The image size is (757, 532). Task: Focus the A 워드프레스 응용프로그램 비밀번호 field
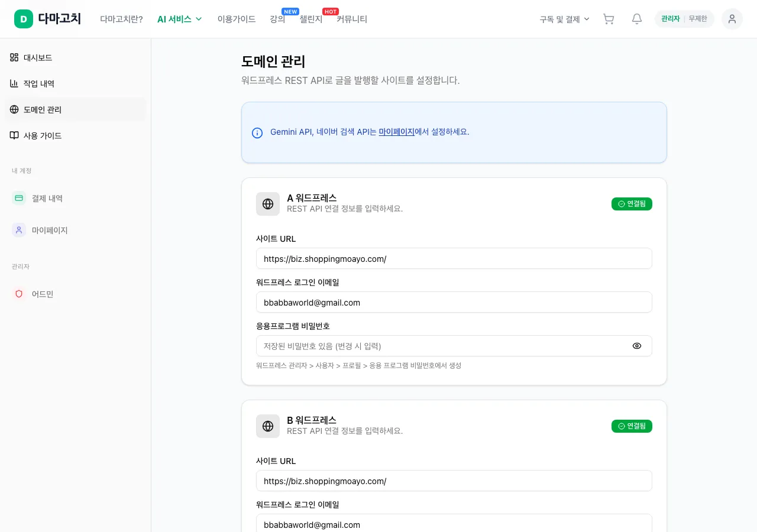tap(454, 346)
